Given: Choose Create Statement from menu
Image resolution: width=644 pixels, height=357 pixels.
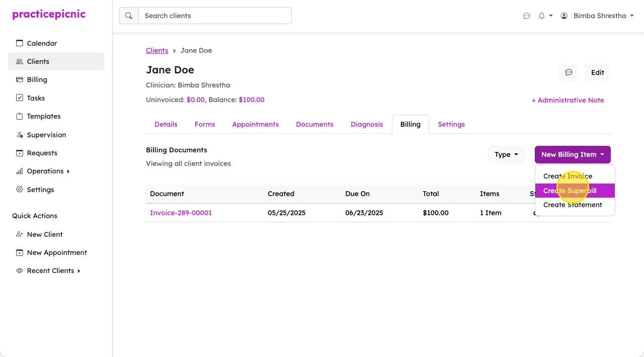Looking at the screenshot, I should 575,205.
